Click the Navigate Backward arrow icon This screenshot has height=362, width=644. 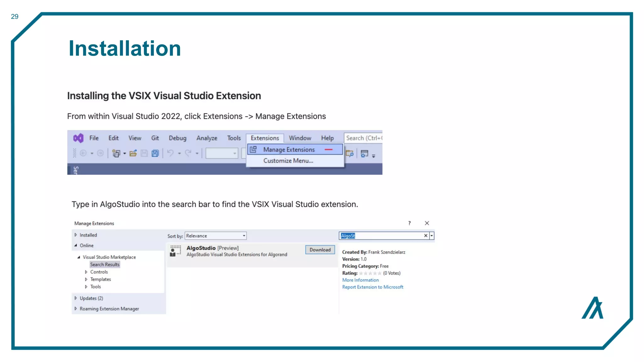(x=83, y=153)
